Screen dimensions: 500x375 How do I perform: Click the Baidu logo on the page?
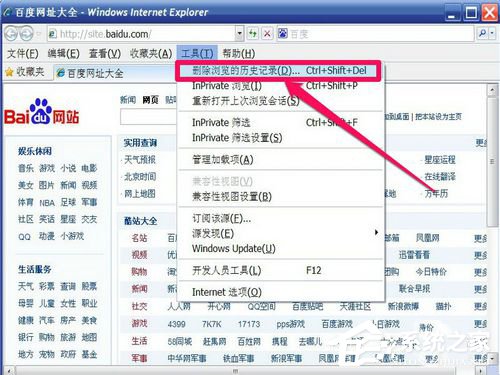tap(41, 112)
